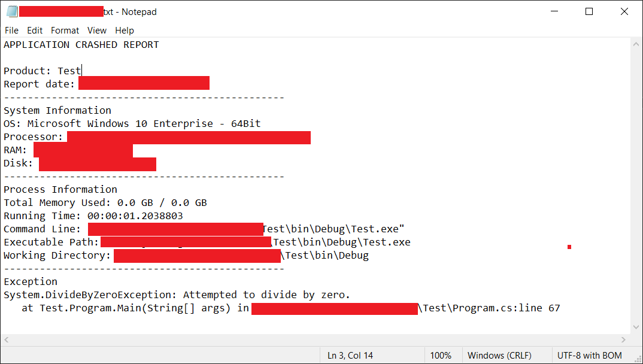Open the Edit menu
The height and width of the screenshot is (364, 643).
35,31
